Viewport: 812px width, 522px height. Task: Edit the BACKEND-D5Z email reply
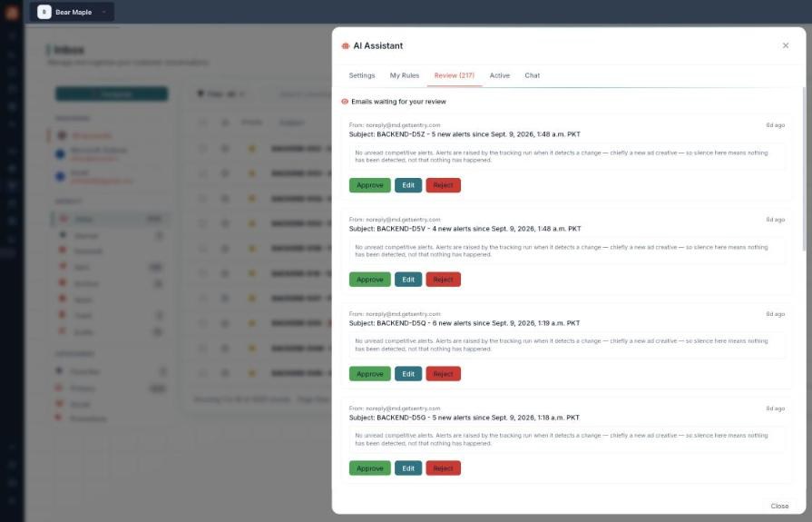(408, 185)
